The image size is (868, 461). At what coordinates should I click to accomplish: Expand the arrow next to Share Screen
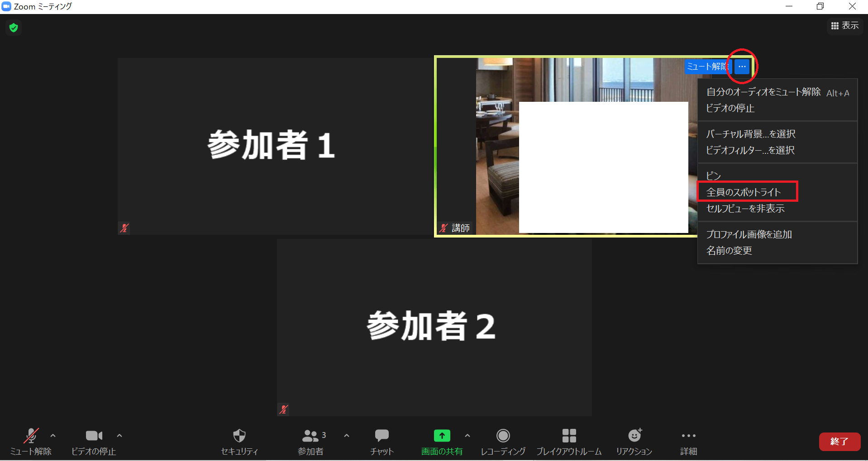tap(467, 436)
